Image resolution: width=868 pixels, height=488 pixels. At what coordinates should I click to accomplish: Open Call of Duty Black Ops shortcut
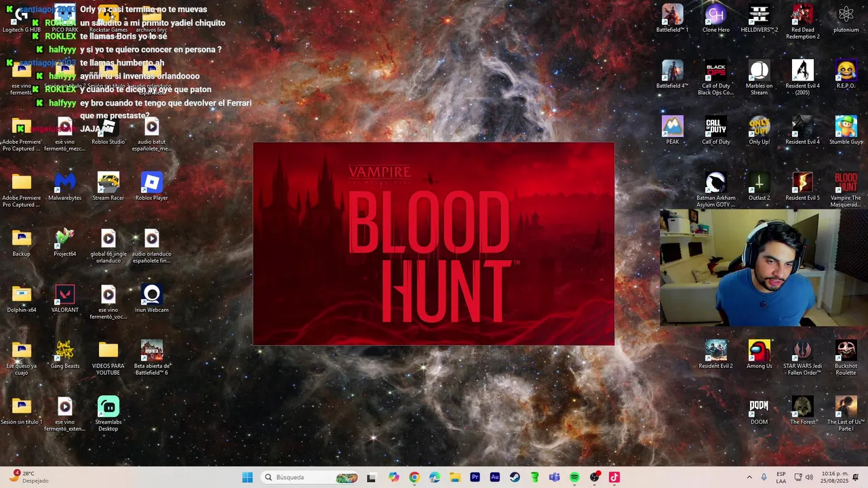coord(715,78)
